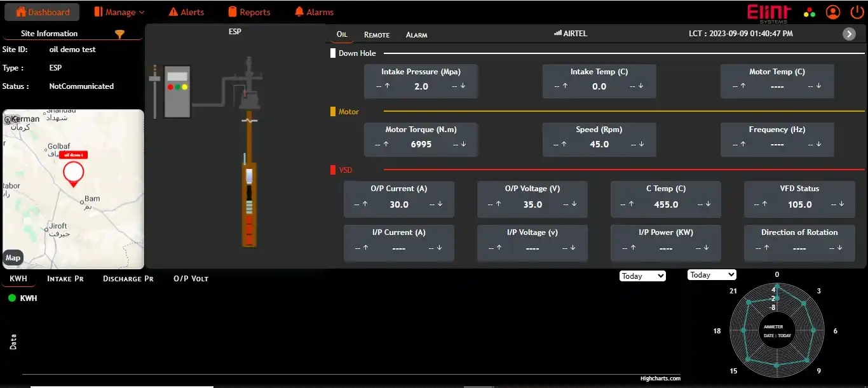Switch to the Remote tab

tap(376, 34)
